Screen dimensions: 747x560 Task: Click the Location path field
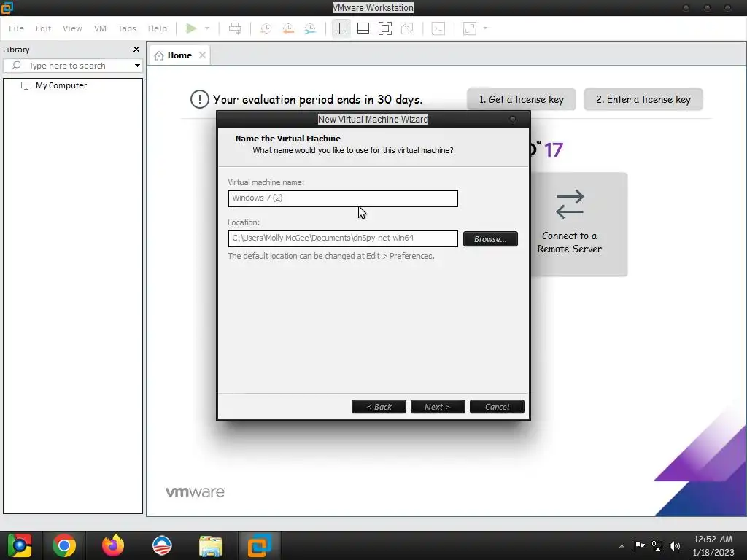pos(343,238)
